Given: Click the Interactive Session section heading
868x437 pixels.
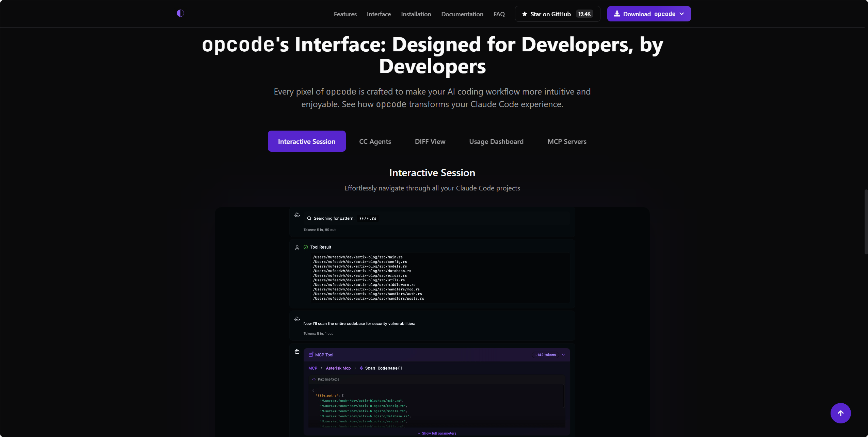Looking at the screenshot, I should [432, 173].
